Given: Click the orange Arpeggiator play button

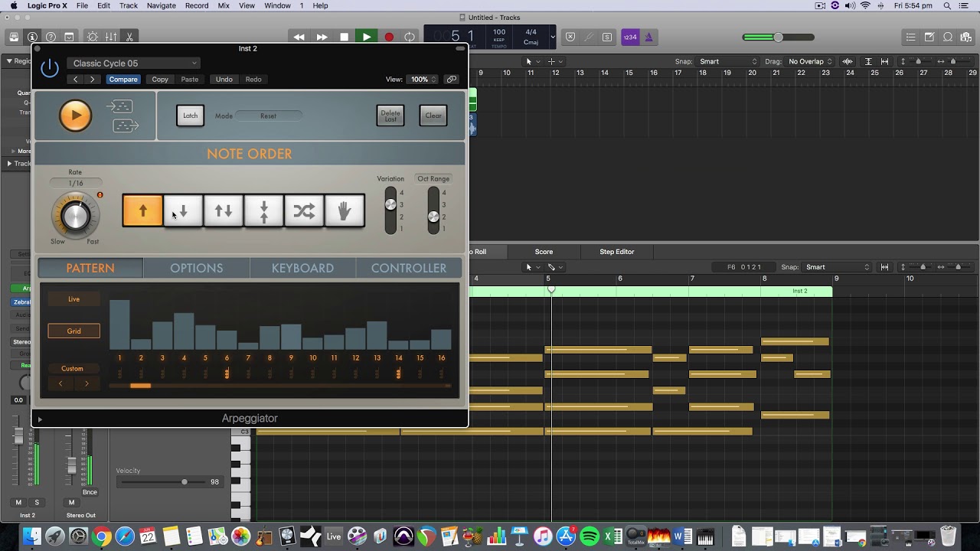Looking at the screenshot, I should click(x=75, y=116).
